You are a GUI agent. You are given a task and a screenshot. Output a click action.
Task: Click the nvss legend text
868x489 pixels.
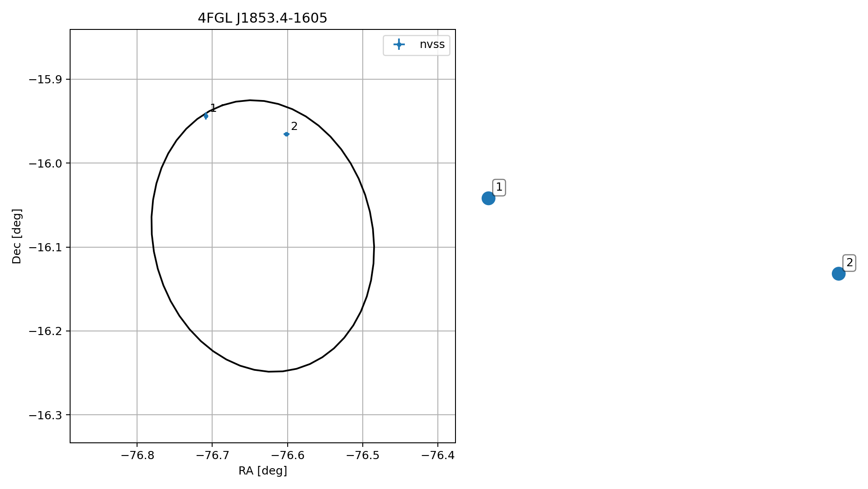(432, 44)
